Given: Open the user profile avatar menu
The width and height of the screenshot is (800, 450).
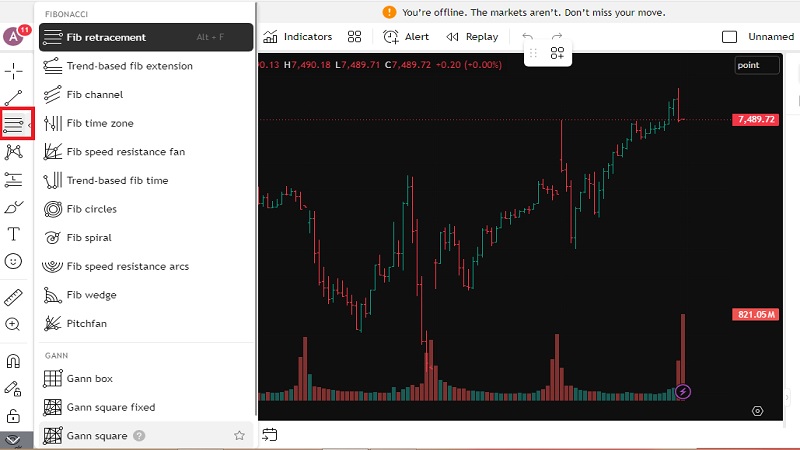Looking at the screenshot, I should [x=13, y=37].
